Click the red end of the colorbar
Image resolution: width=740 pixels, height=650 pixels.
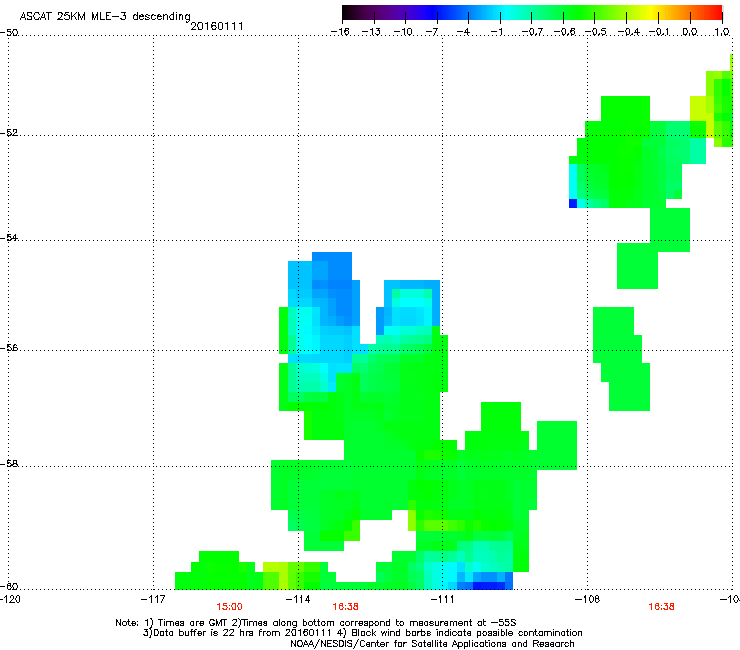point(715,13)
